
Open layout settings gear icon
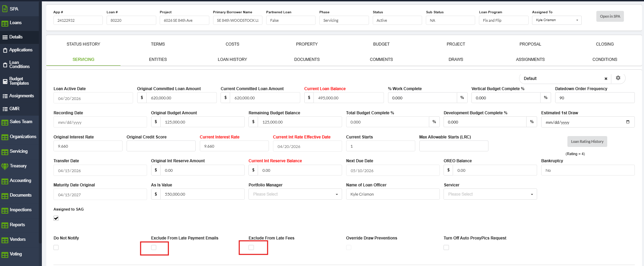point(618,78)
